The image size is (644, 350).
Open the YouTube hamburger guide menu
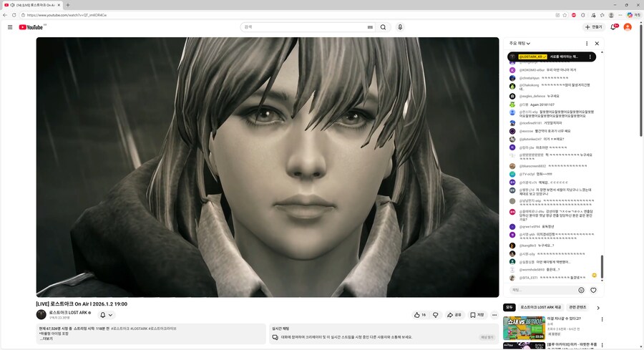coord(10,27)
